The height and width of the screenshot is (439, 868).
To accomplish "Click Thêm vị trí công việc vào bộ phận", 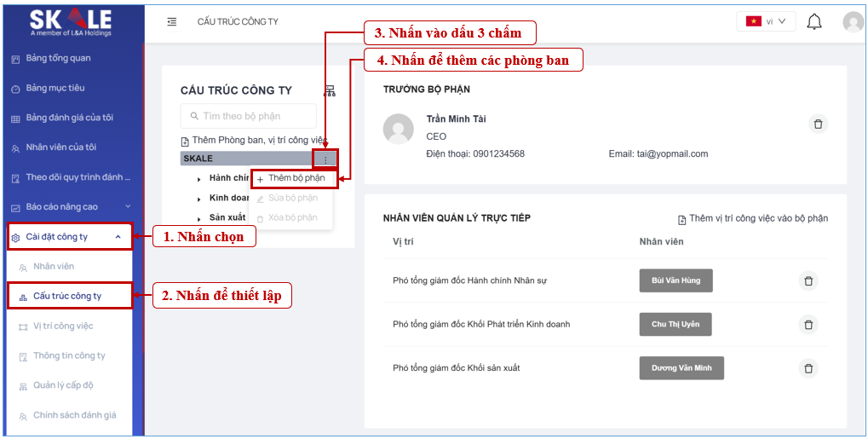I will point(752,219).
